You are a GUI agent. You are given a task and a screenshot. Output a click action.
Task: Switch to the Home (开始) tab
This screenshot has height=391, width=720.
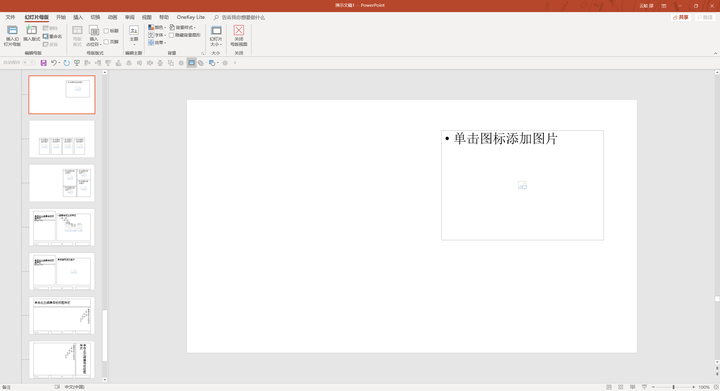(61, 17)
